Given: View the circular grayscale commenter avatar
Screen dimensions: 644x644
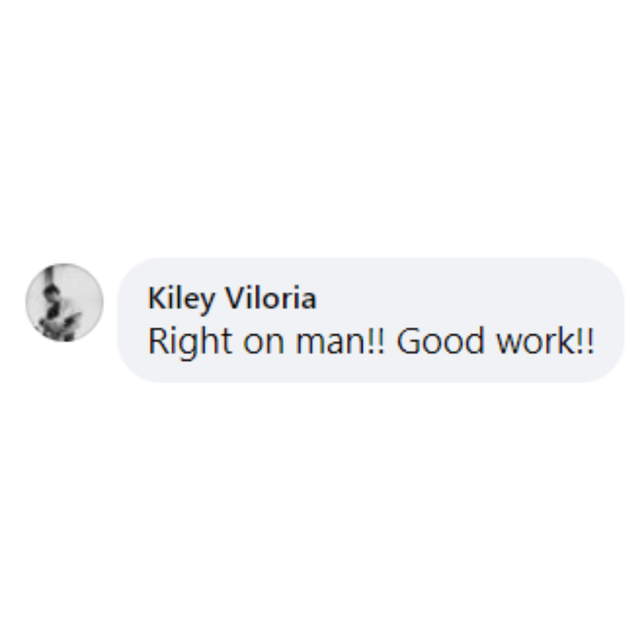Looking at the screenshot, I should (64, 302).
